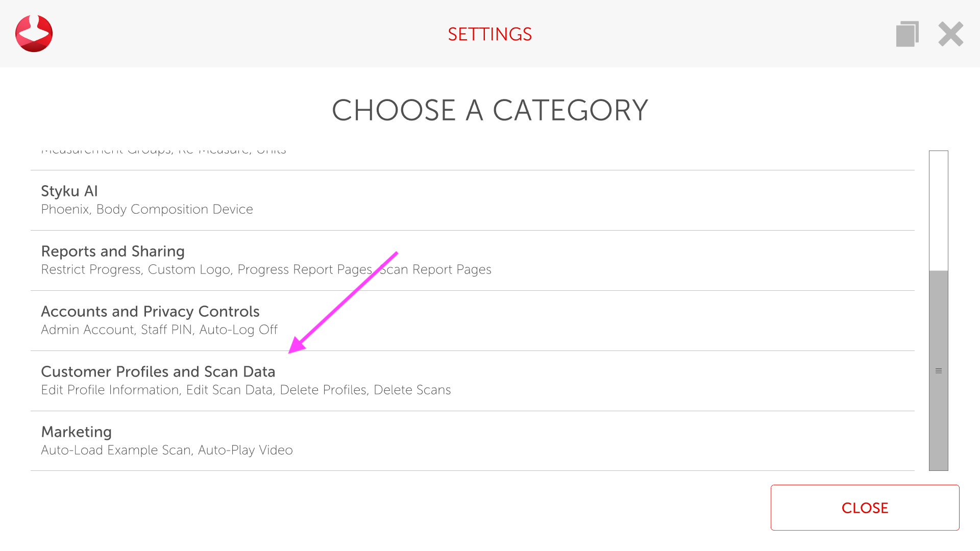This screenshot has width=980, height=551.
Task: Click the overlapping windows icon in header
Action: (907, 34)
